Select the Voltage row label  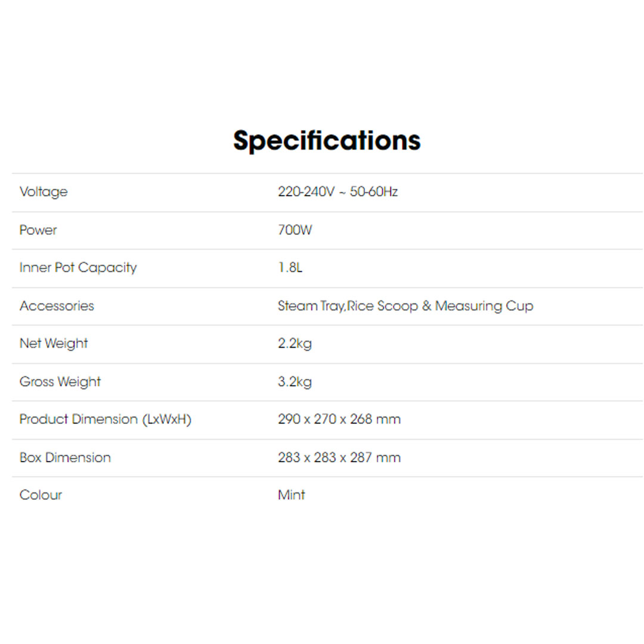point(44,192)
